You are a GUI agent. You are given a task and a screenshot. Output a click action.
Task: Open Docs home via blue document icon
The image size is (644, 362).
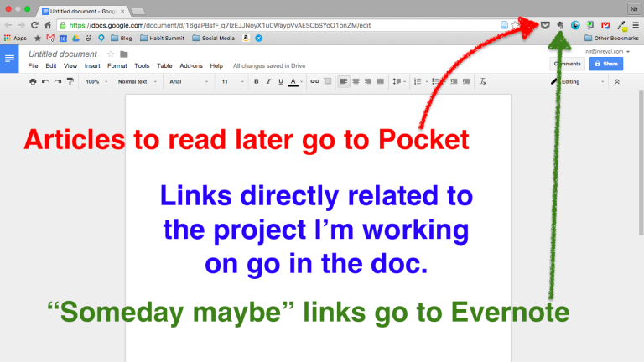[x=9, y=59]
